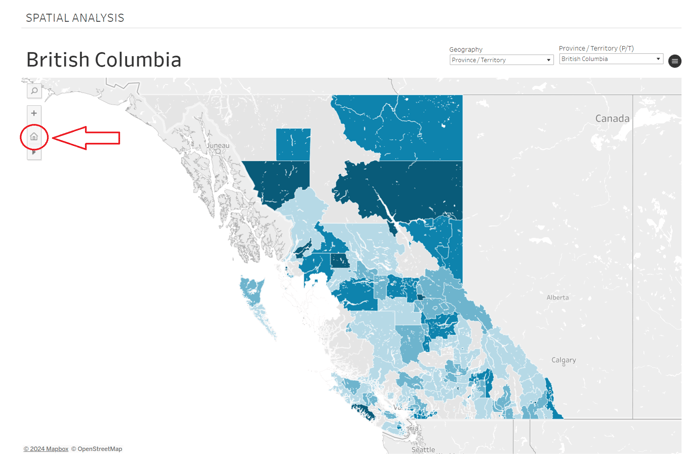
Task: Expand the map tools arrow flyout
Action: pos(34,153)
